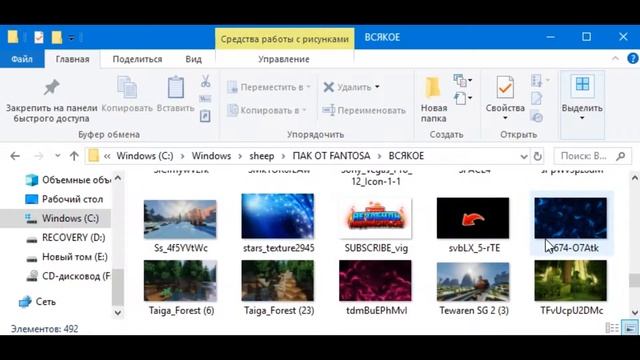Switch to large thumbnails view icon
Screen dimensions: 640x360
pos(629,328)
